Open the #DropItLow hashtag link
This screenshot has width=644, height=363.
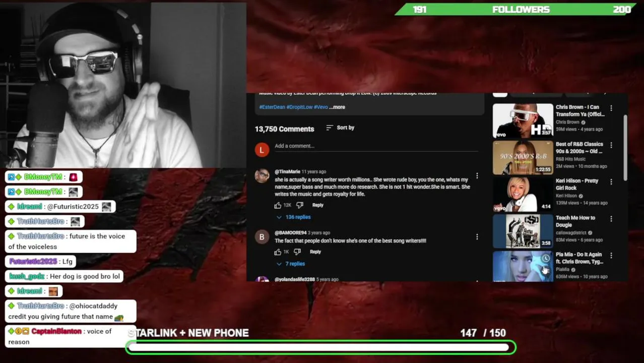pyautogui.click(x=299, y=107)
